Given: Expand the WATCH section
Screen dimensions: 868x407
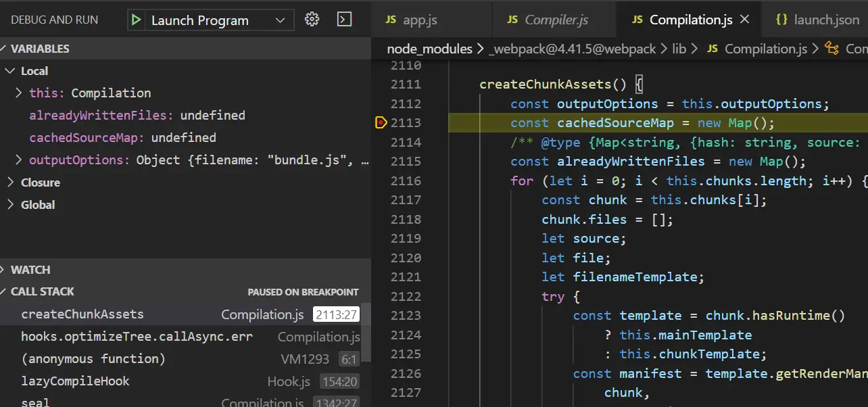Looking at the screenshot, I should (186, 270).
